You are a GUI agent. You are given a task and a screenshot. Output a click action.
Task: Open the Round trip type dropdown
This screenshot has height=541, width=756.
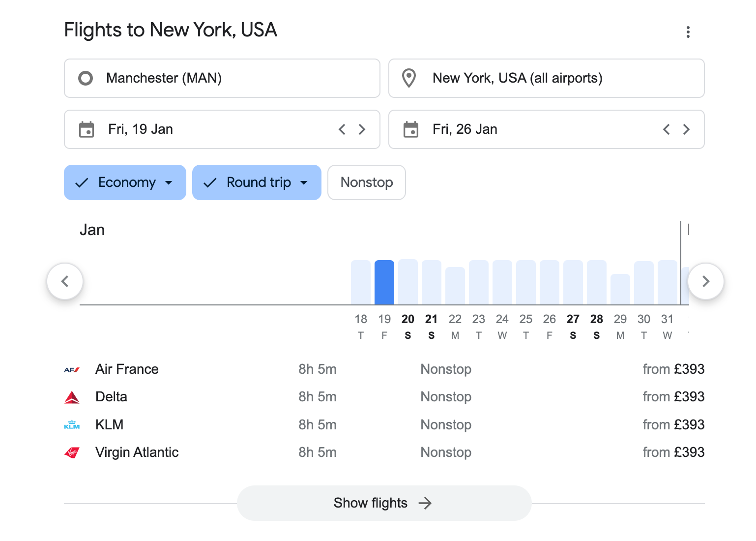coord(256,182)
